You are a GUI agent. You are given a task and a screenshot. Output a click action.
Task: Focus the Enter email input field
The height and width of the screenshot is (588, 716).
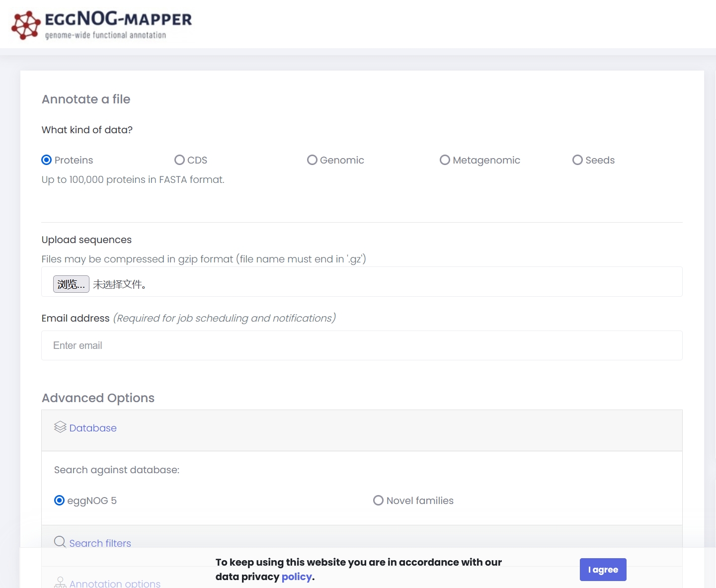coord(362,345)
